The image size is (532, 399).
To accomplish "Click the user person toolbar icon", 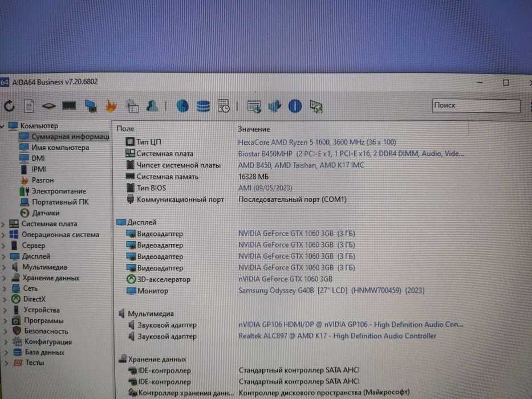I will 152,106.
